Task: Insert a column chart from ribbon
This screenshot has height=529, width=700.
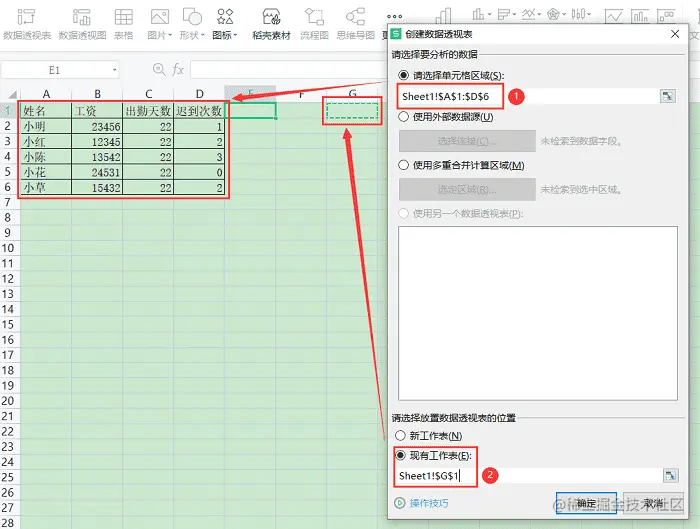Action: (478, 14)
